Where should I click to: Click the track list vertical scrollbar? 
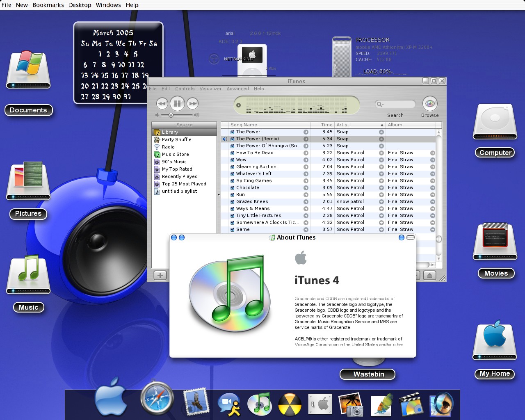(x=438, y=195)
